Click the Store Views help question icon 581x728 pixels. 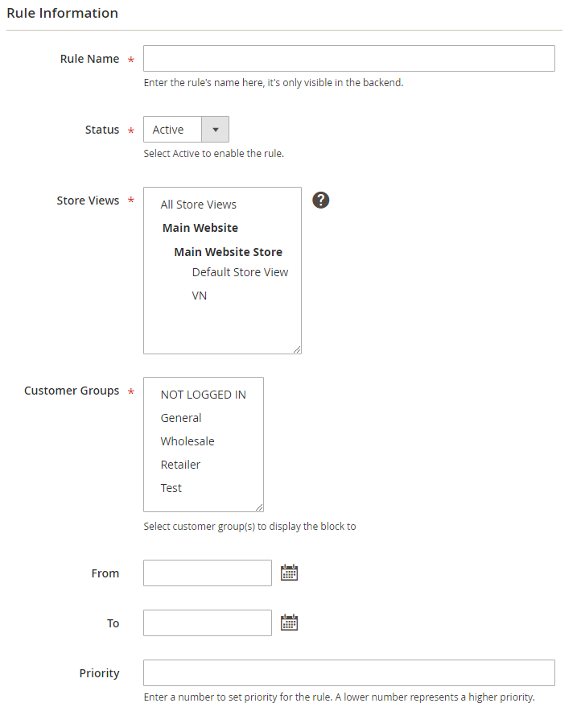(x=321, y=201)
